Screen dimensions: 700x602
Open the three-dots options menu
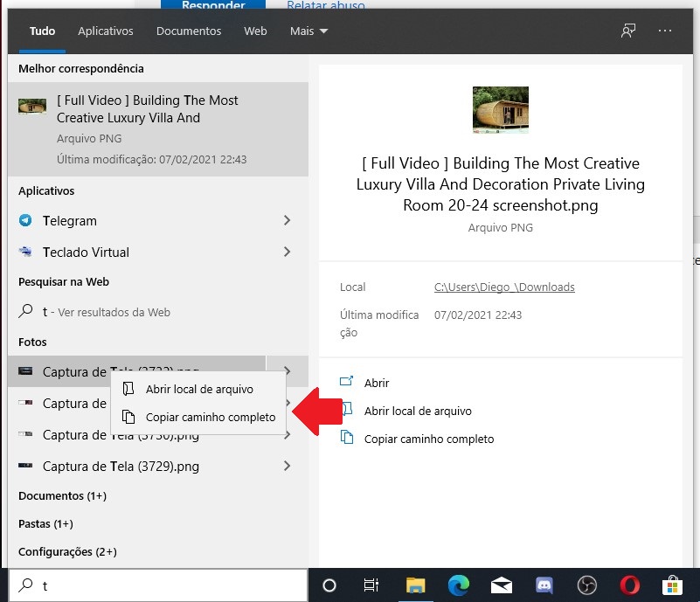pos(665,31)
